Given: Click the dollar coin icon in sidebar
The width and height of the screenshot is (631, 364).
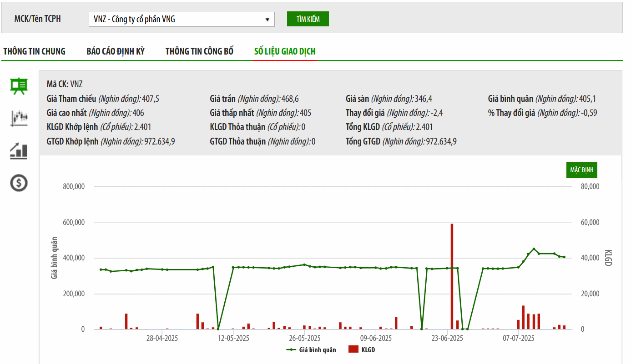Looking at the screenshot, I should coord(19,183).
